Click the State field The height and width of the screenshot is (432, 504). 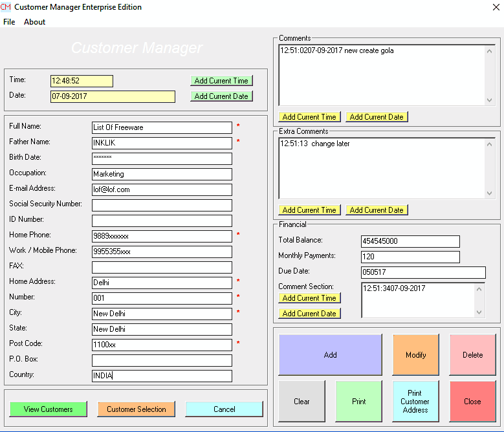(x=162, y=329)
